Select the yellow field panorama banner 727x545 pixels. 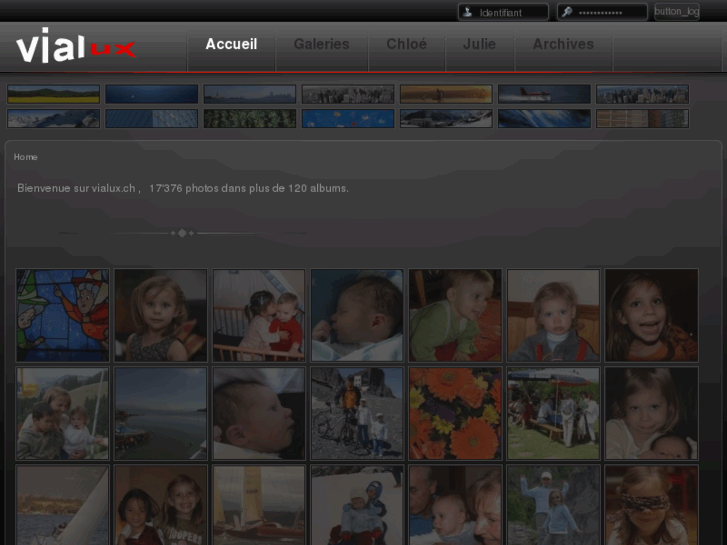coord(53,94)
